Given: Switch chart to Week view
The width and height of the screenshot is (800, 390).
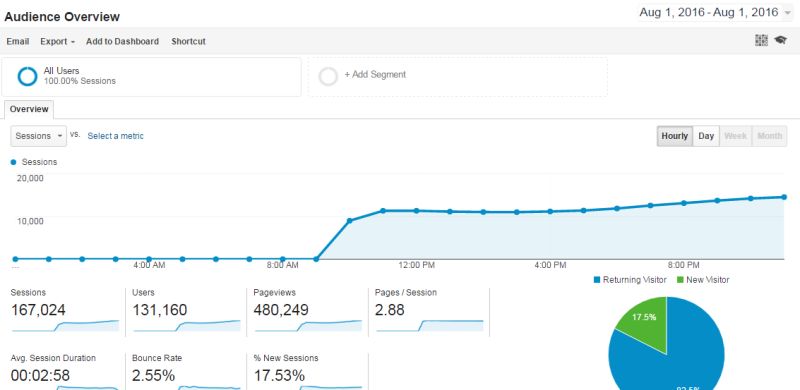Looking at the screenshot, I should pos(736,136).
